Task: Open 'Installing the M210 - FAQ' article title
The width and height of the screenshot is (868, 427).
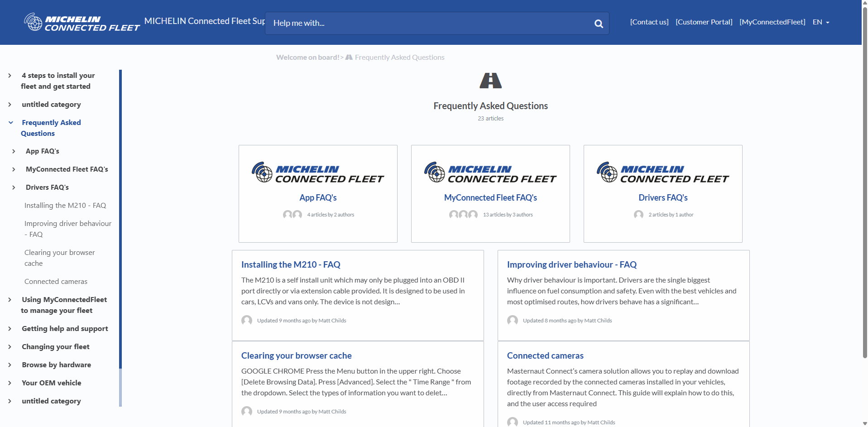Action: (291, 264)
